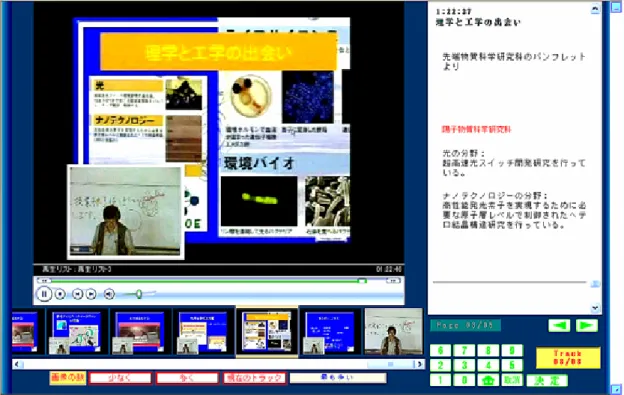Image resolution: width=624 pixels, height=395 pixels.
Task: Click the 取消 cancel button on keypad
Action: click(x=512, y=380)
